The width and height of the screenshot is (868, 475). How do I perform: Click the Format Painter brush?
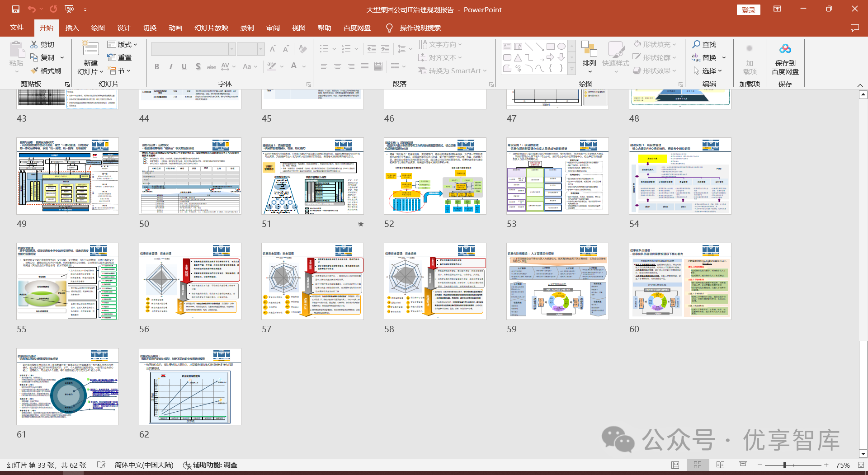point(35,71)
